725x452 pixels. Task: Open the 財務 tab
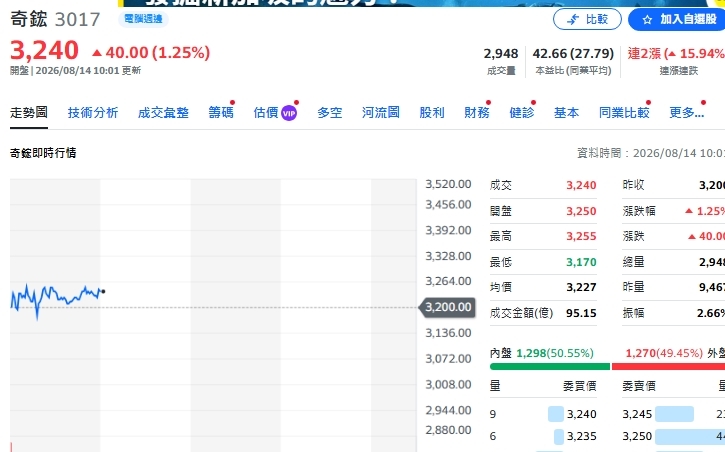(x=477, y=112)
